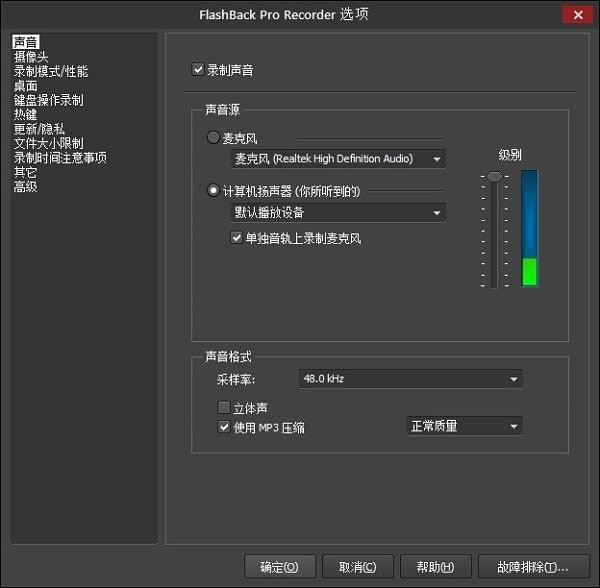This screenshot has height=588, width=600.
Task: Uncheck 单独音轨上录制麦克风 checkbox
Action: click(237, 238)
